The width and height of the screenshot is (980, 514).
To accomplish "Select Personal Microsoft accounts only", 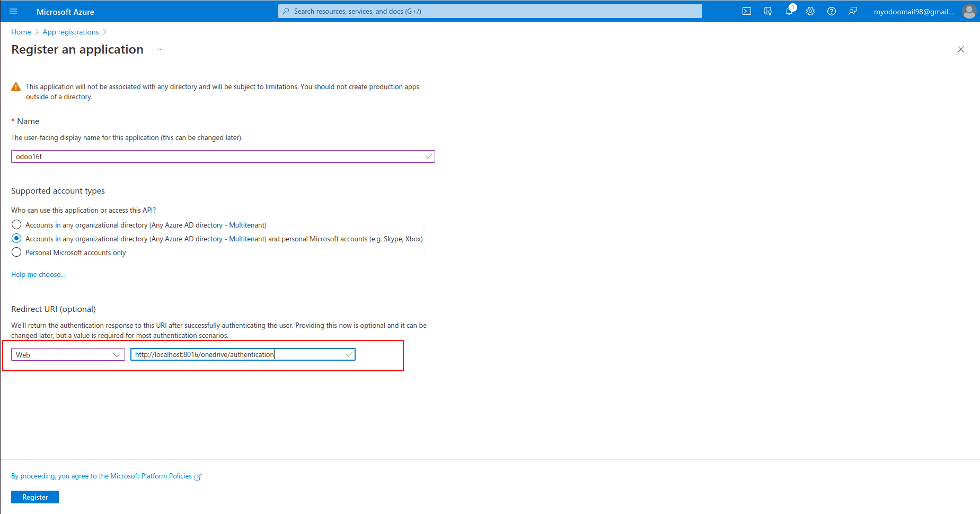I will pyautogui.click(x=16, y=252).
